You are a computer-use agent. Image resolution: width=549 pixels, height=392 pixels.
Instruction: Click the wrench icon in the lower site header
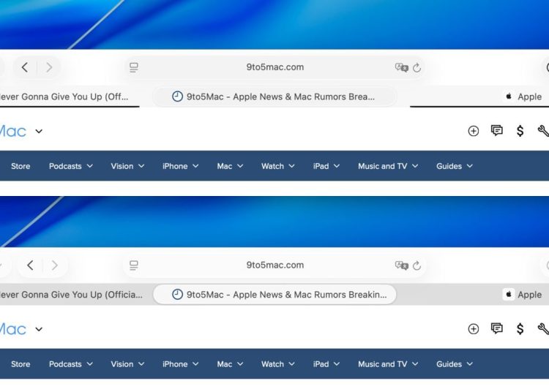[542, 329]
